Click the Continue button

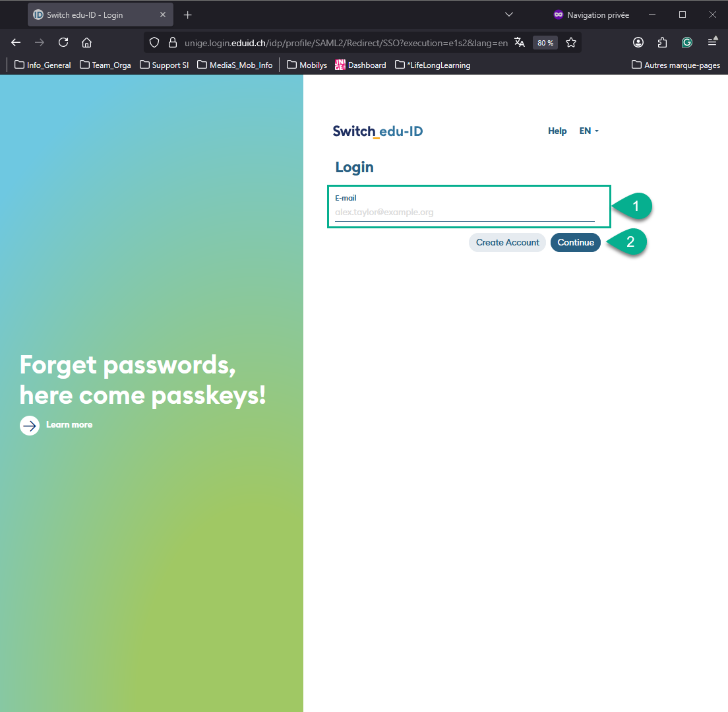click(576, 243)
